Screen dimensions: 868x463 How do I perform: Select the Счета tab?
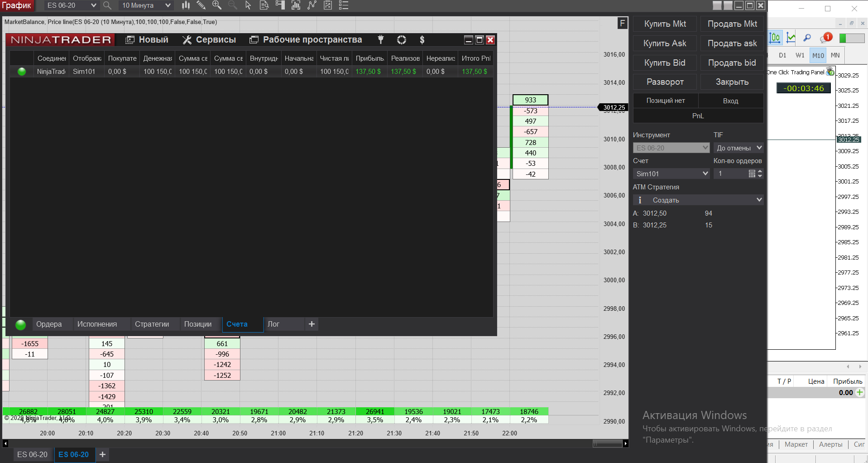243,324
